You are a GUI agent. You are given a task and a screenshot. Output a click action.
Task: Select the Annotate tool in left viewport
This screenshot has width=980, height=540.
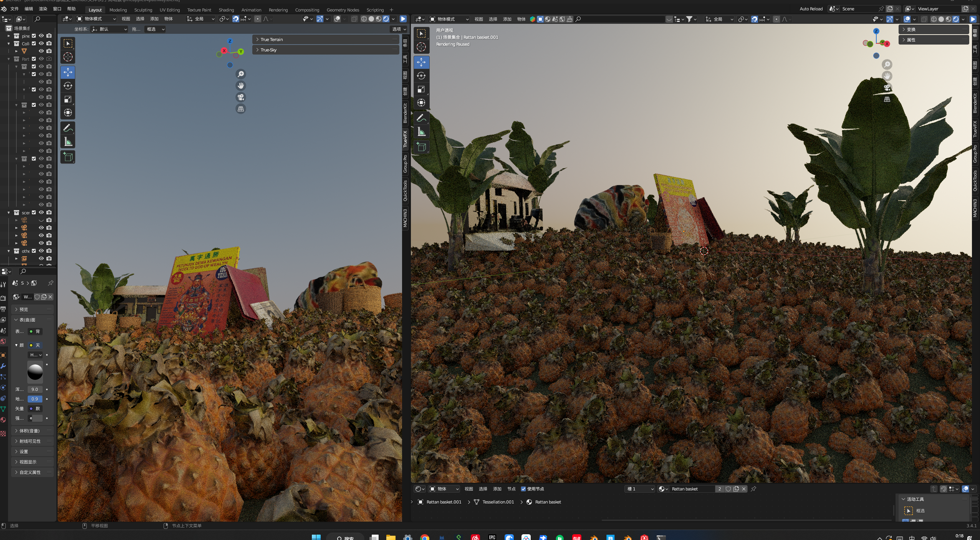coord(68,128)
